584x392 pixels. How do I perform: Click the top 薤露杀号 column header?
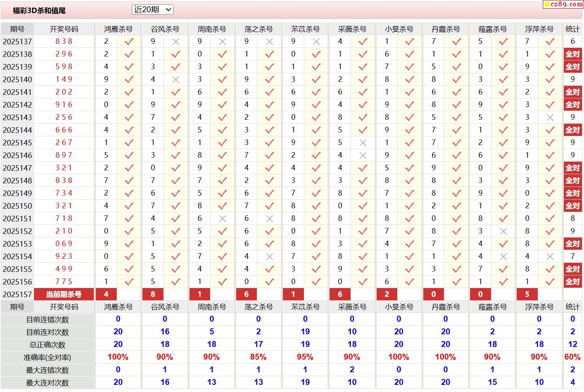tap(493, 29)
